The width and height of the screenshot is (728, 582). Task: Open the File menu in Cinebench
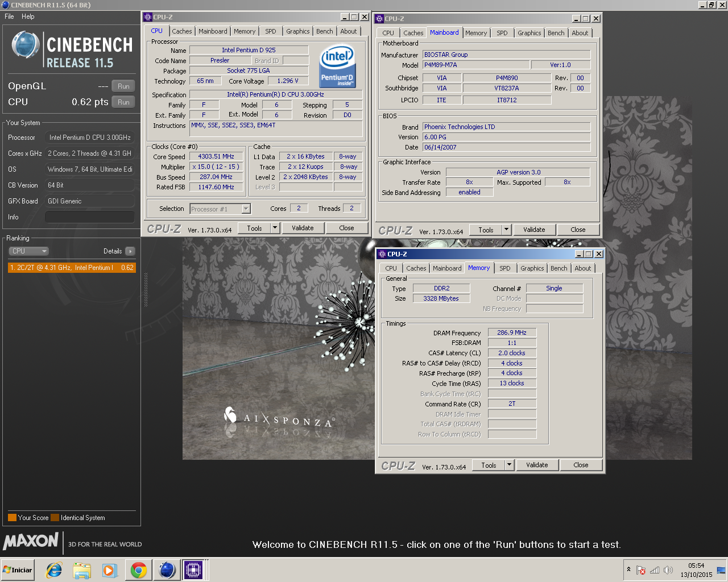9,16
